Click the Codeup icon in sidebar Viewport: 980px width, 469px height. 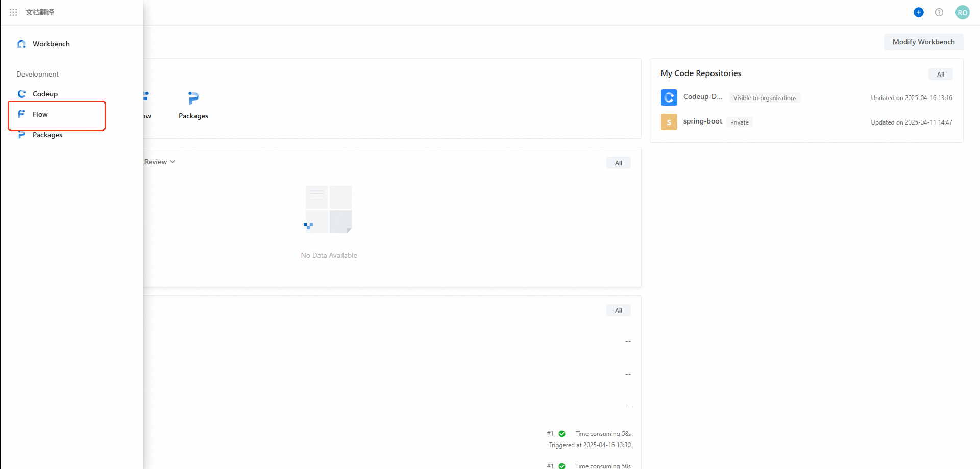[21, 94]
